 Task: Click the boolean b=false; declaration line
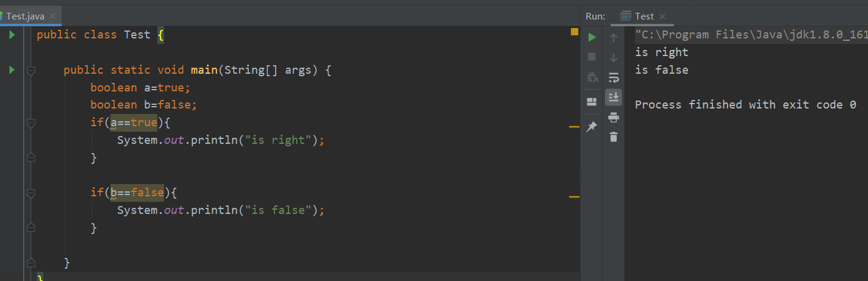(144, 105)
